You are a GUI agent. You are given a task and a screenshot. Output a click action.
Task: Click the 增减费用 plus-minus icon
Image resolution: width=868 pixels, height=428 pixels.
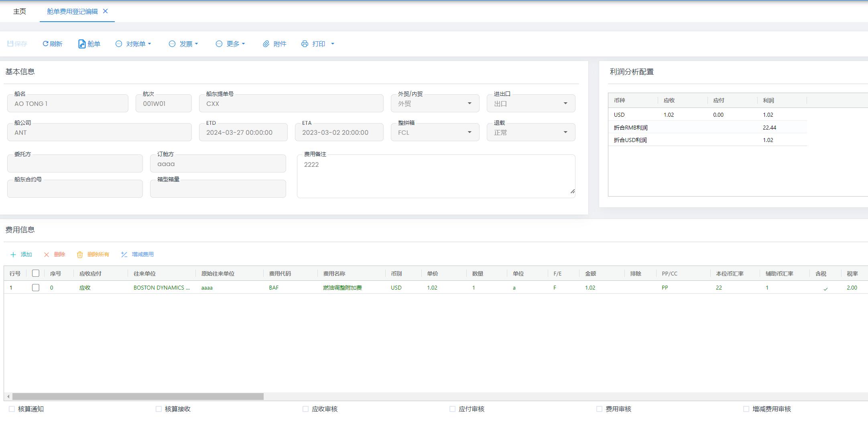click(x=124, y=255)
